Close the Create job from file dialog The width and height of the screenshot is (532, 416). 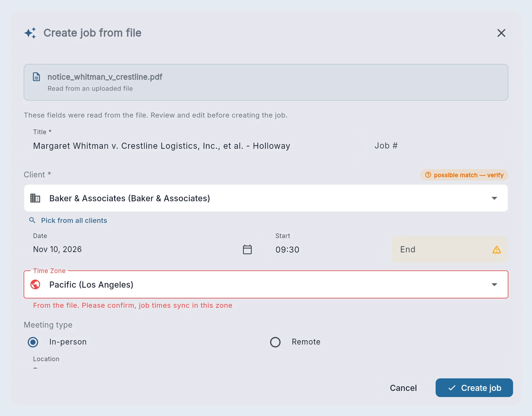click(x=501, y=33)
